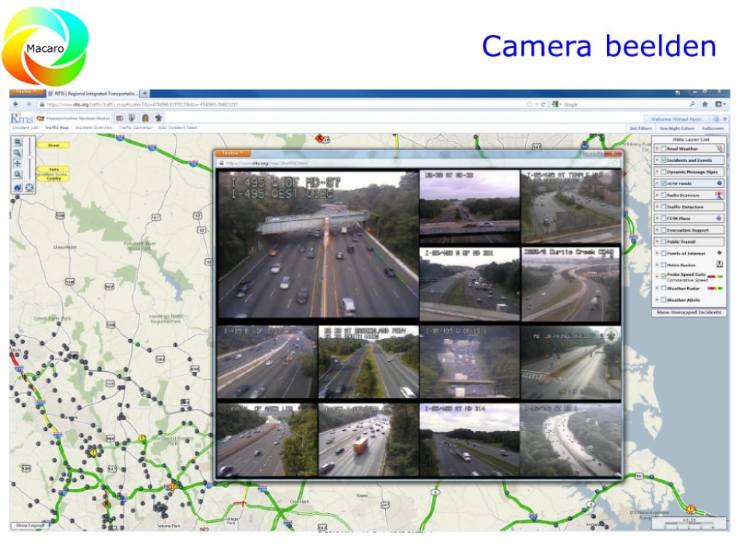Click the zoom in magnifier on map
Screen dimensions: 747x560
(x=18, y=142)
